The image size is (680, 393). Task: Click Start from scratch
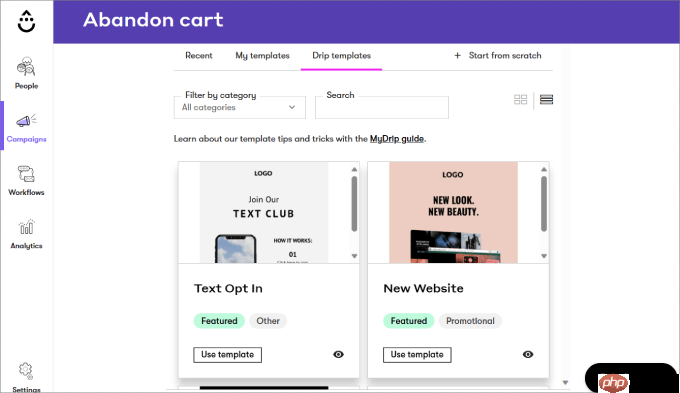pyautogui.click(x=505, y=56)
